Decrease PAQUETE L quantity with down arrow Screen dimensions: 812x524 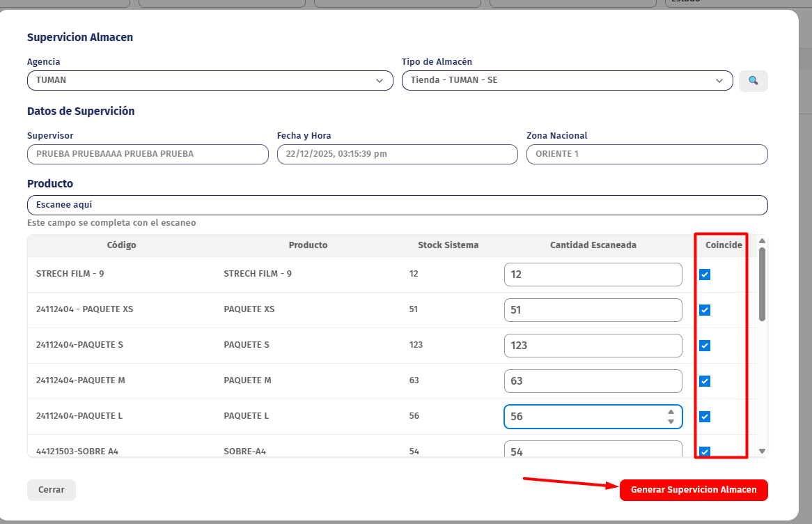(x=671, y=422)
